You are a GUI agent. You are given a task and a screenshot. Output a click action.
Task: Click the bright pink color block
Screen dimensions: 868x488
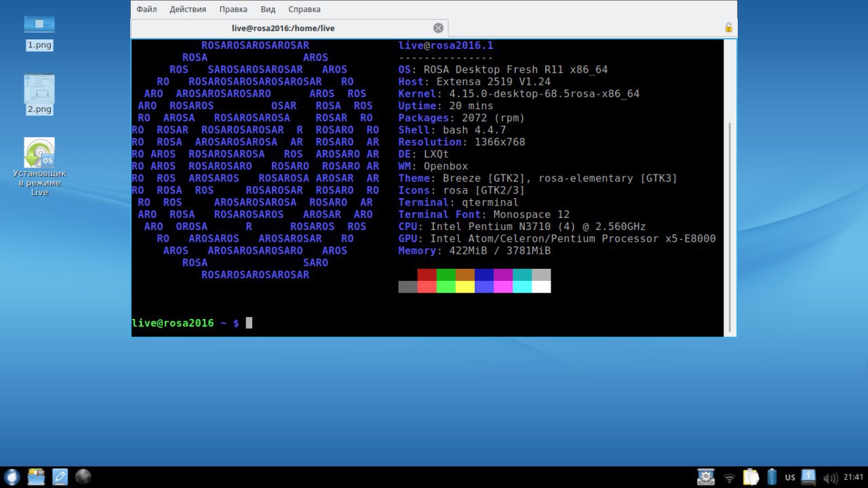coord(502,287)
